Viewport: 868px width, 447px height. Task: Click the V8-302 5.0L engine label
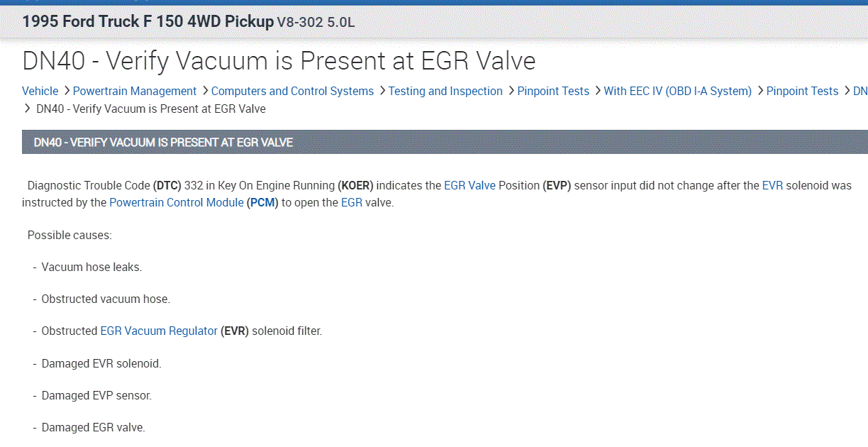316,22
